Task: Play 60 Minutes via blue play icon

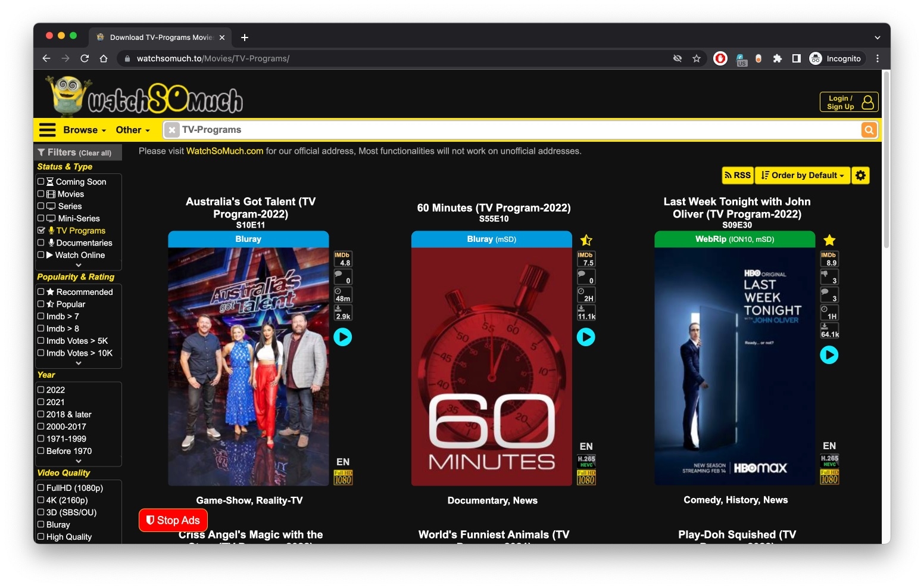Action: tap(586, 337)
